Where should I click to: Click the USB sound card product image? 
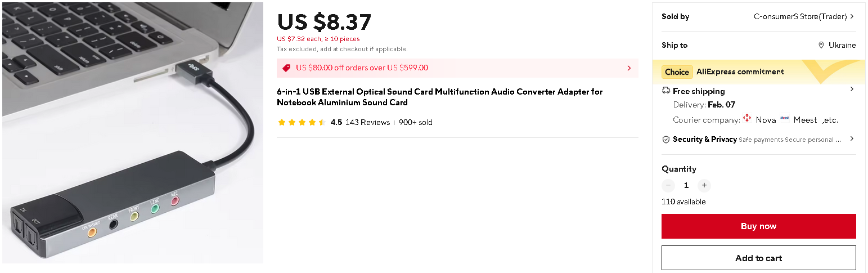133,133
